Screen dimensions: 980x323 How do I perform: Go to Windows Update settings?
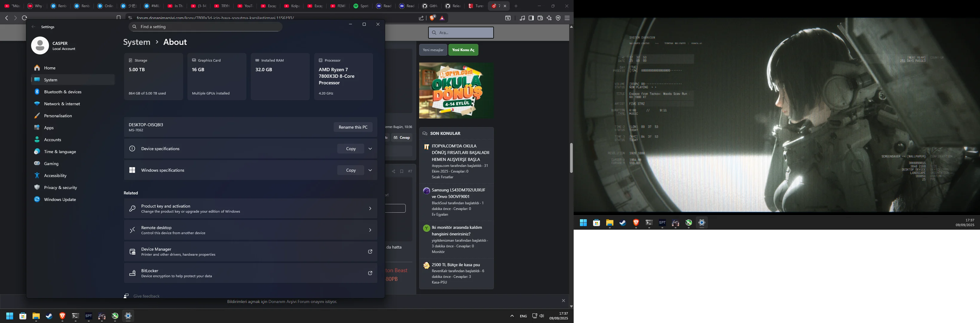pos(60,199)
